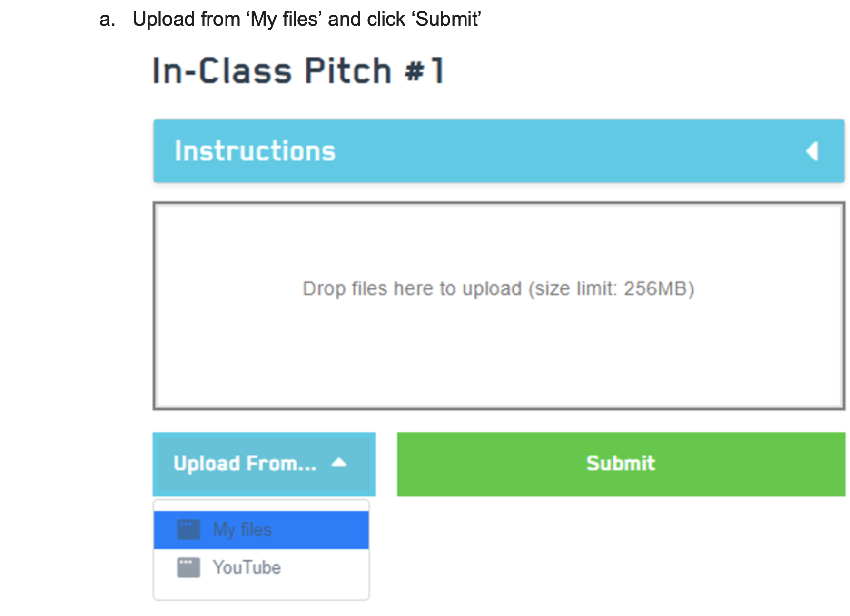Click the window icon beside My files
The image size is (850, 616).
(x=188, y=530)
